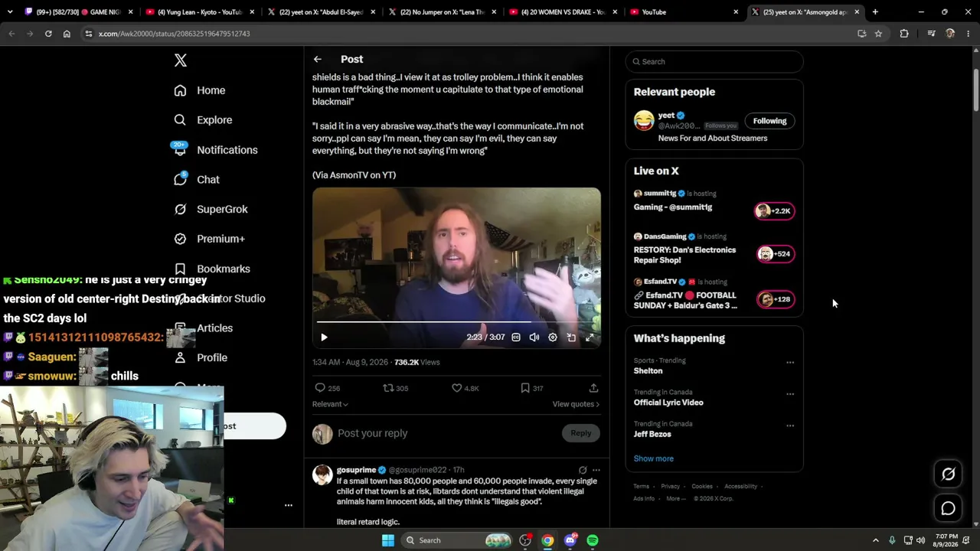
Task: Click the X logo in the sidebar
Action: 181,60
